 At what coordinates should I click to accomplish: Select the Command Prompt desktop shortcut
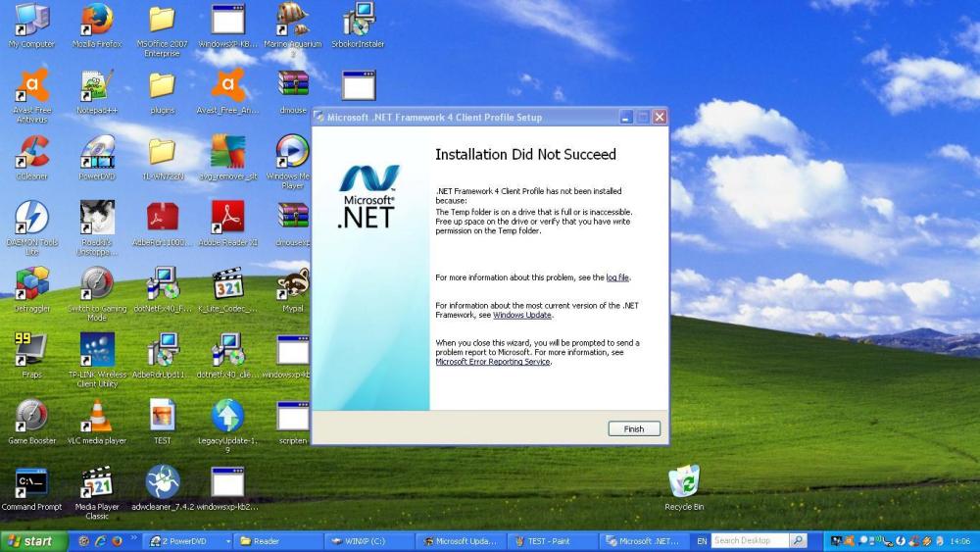pyautogui.click(x=31, y=482)
